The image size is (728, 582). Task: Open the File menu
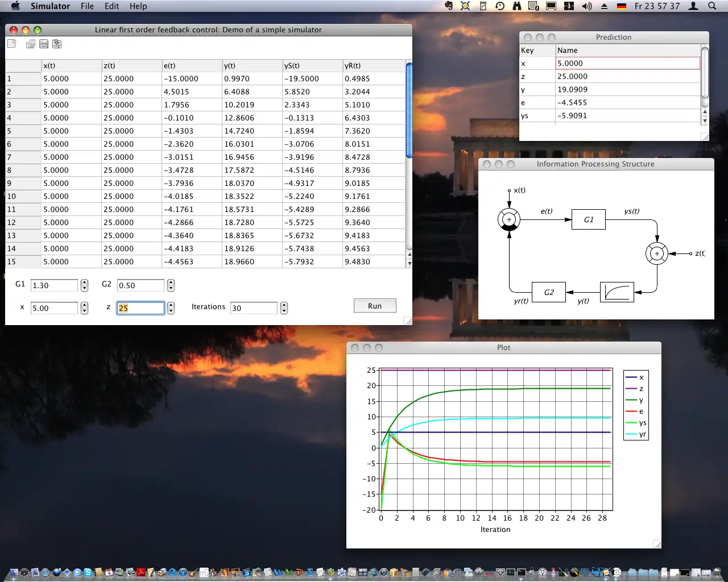[87, 6]
